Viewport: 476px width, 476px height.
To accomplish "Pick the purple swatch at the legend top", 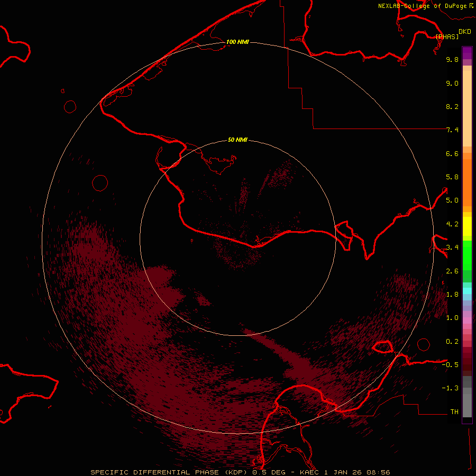I will coord(467,53).
